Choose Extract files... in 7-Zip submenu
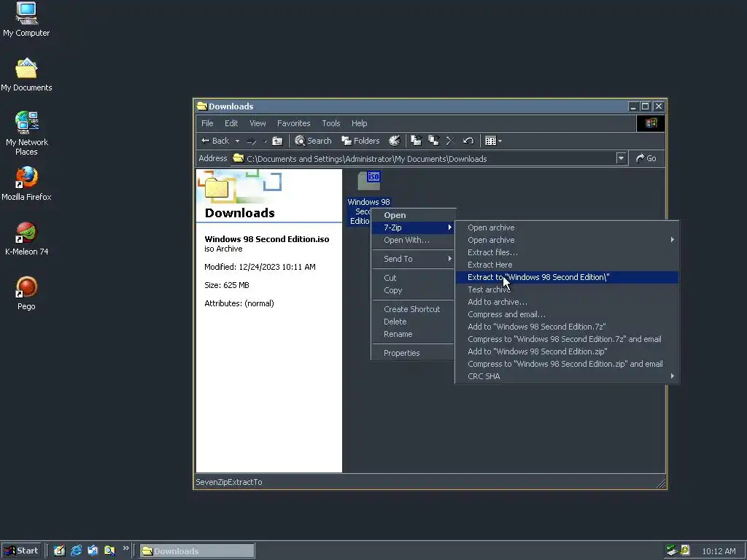This screenshot has height=560, width=747. click(x=566, y=252)
